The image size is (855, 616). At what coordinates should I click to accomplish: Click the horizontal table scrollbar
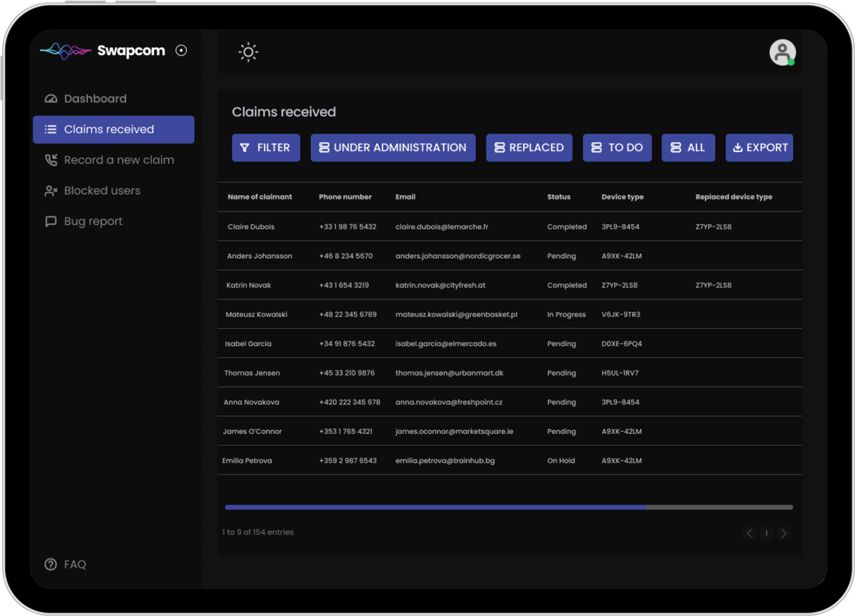pyautogui.click(x=435, y=507)
